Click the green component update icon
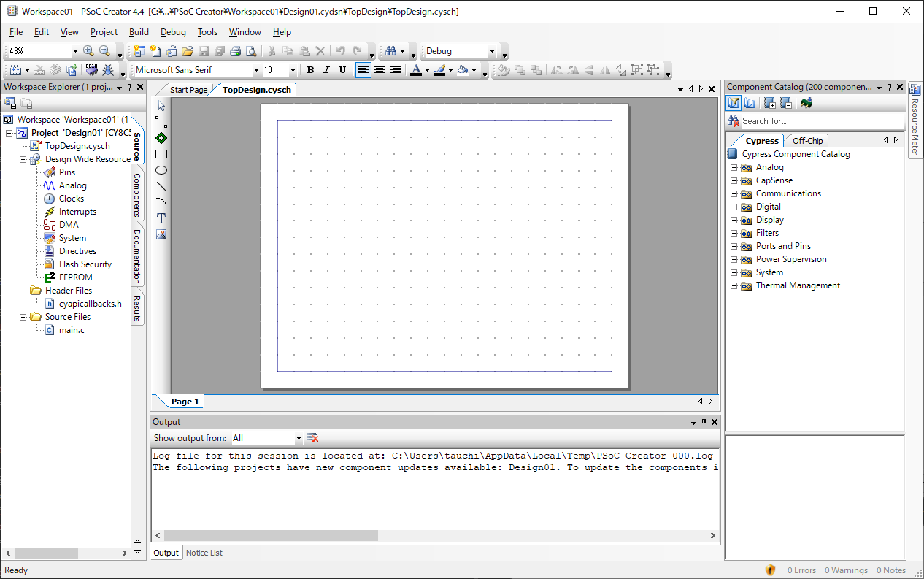Image resolution: width=924 pixels, height=579 pixels. (x=806, y=103)
